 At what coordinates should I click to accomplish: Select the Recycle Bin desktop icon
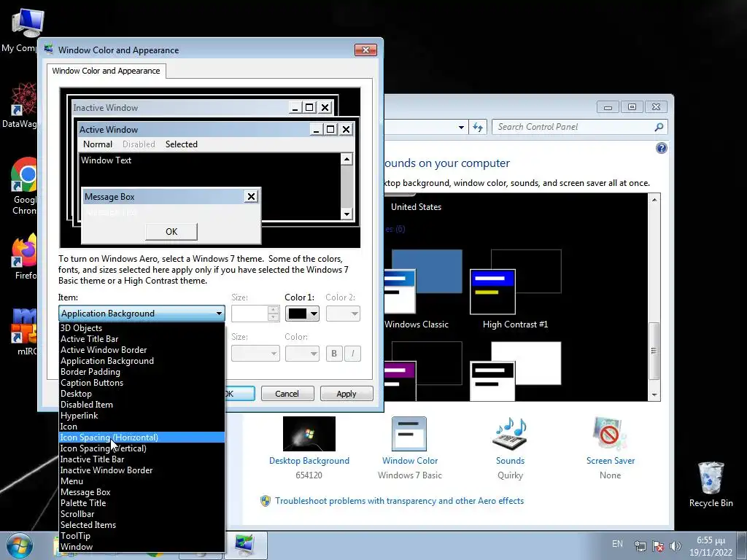tap(711, 484)
